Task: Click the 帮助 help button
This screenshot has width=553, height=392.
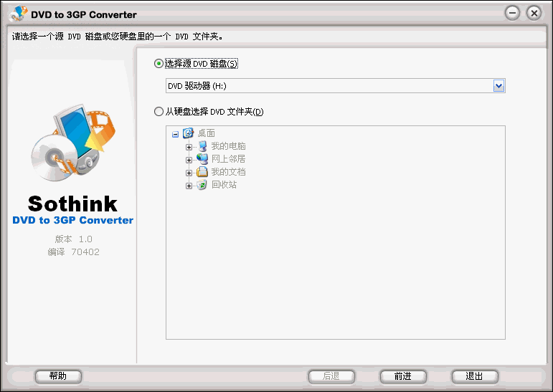Action: point(58,376)
